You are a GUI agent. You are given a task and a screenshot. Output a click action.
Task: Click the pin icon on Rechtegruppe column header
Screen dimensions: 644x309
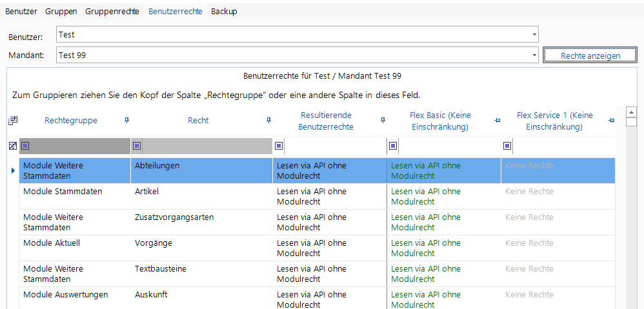(x=126, y=120)
